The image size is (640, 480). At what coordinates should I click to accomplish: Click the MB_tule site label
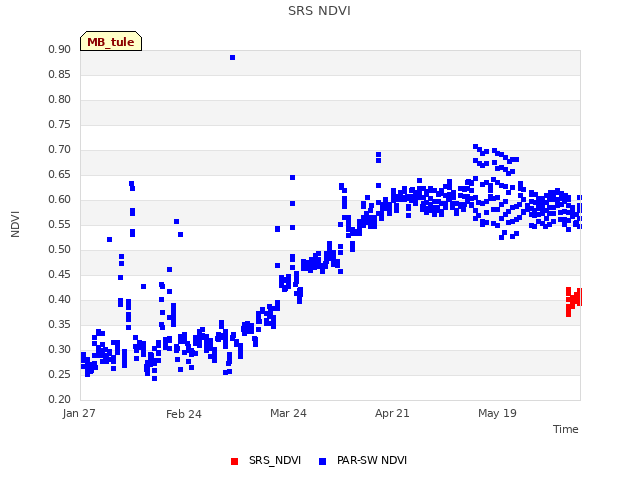coord(111,41)
